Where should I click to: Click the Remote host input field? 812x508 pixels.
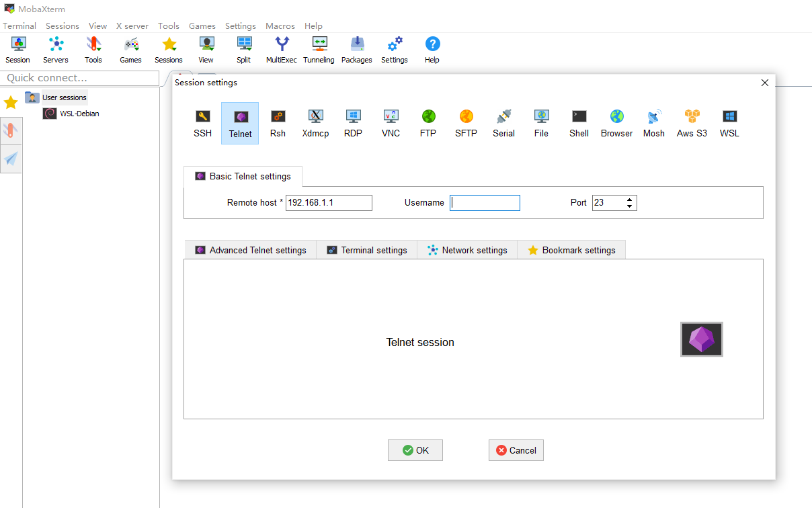(x=329, y=203)
